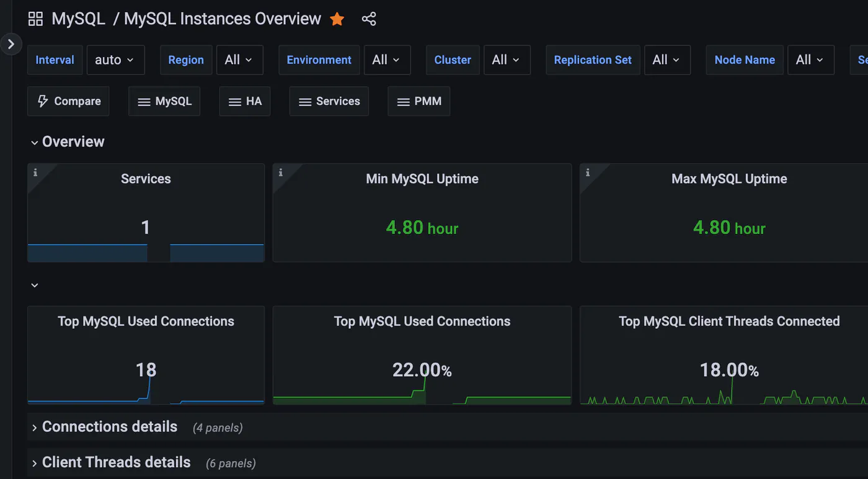The height and width of the screenshot is (479, 868).
Task: Open the HA dashboards menu button
Action: point(245,101)
